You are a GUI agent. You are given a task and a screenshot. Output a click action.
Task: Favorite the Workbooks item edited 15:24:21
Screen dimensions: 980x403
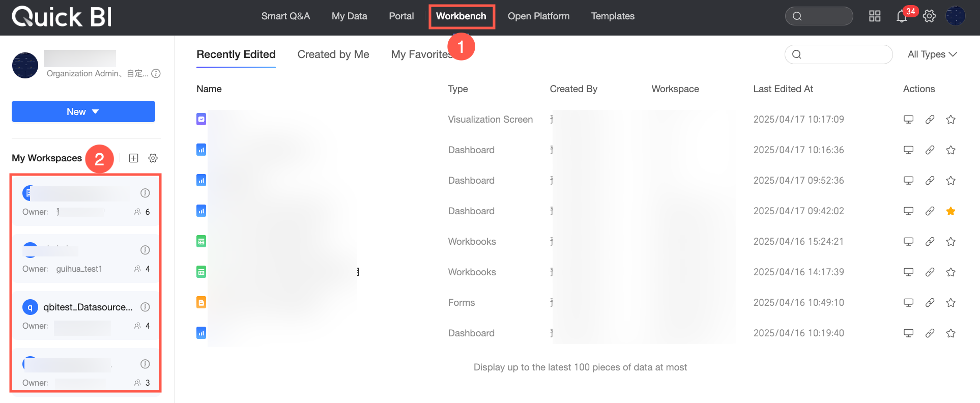(950, 242)
